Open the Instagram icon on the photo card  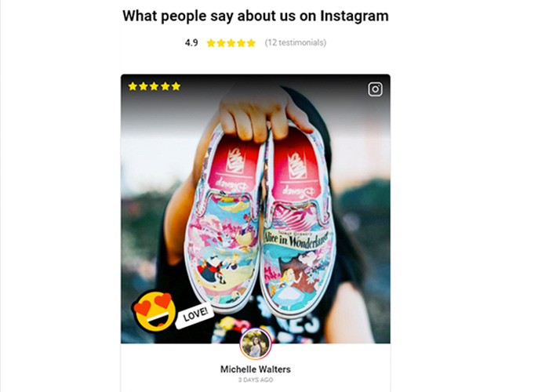(x=375, y=89)
